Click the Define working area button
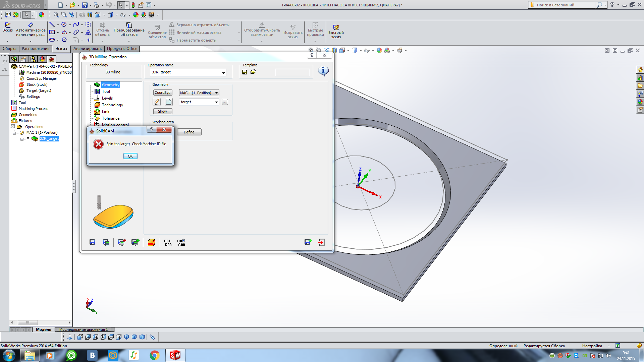This screenshot has width=644, height=362. coord(189,132)
